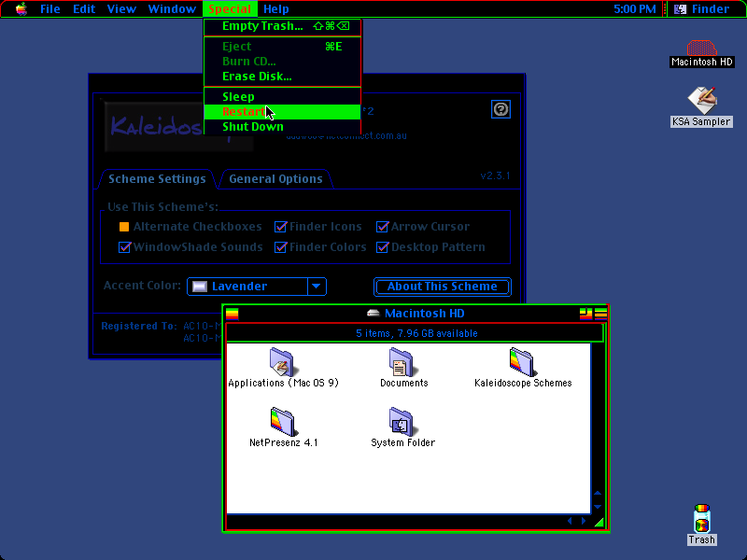
Task: Click the Macintosh HD window resize corner
Action: tap(599, 523)
